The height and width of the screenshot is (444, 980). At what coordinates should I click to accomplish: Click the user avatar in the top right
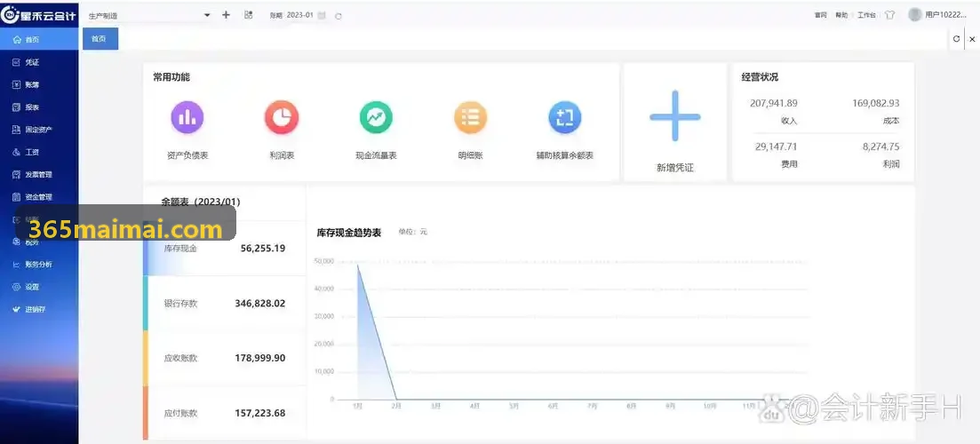(x=915, y=14)
